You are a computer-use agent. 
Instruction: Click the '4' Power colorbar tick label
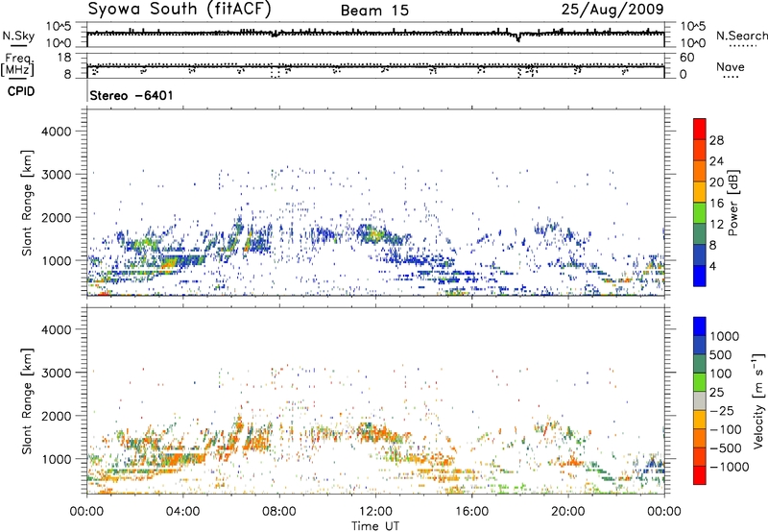713,266
